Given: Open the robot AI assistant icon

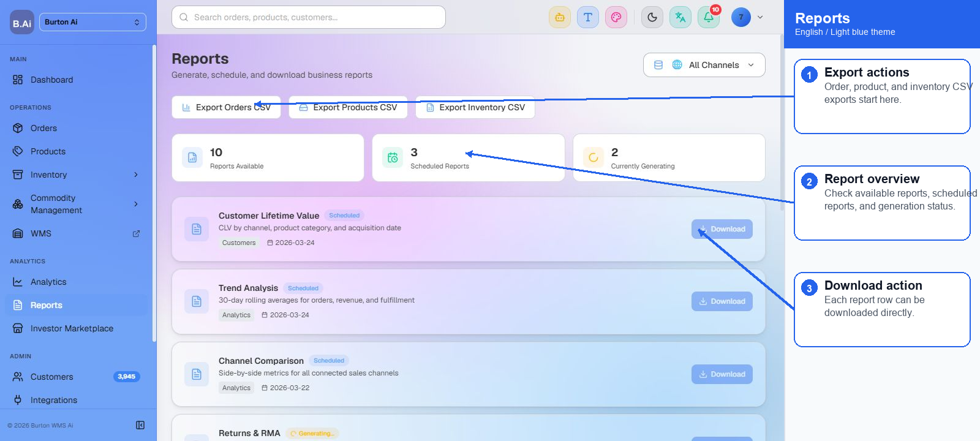Looking at the screenshot, I should pyautogui.click(x=560, y=17).
